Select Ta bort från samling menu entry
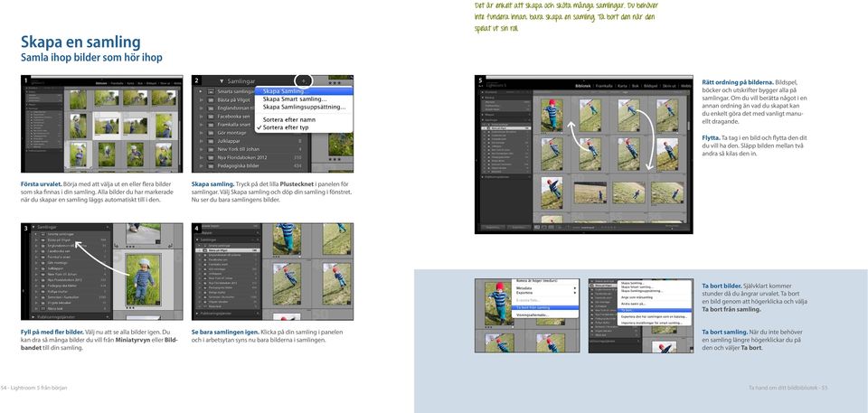868x413 pixels. 546,307
